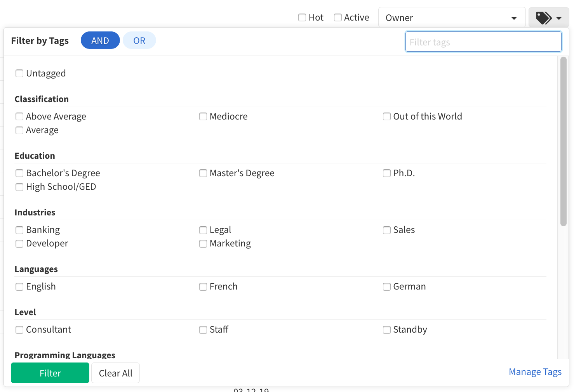Check the Out of this World tag
The width and height of the screenshot is (574, 392).
(386, 116)
